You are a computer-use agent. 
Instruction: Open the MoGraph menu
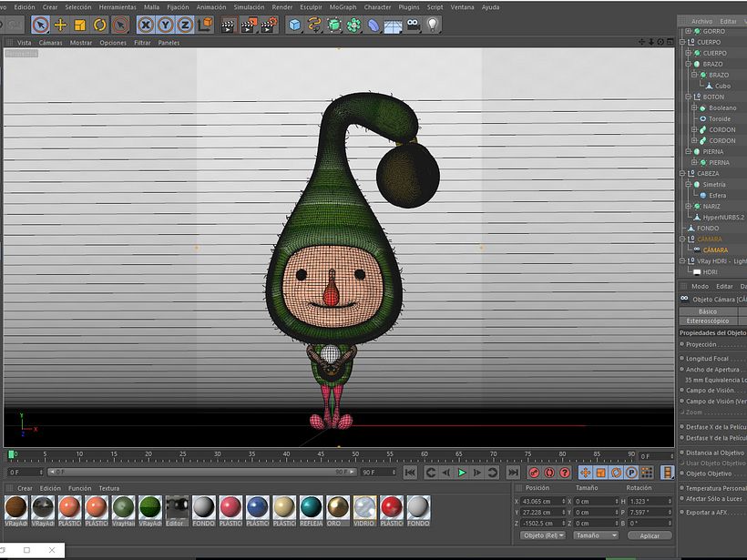pos(343,7)
